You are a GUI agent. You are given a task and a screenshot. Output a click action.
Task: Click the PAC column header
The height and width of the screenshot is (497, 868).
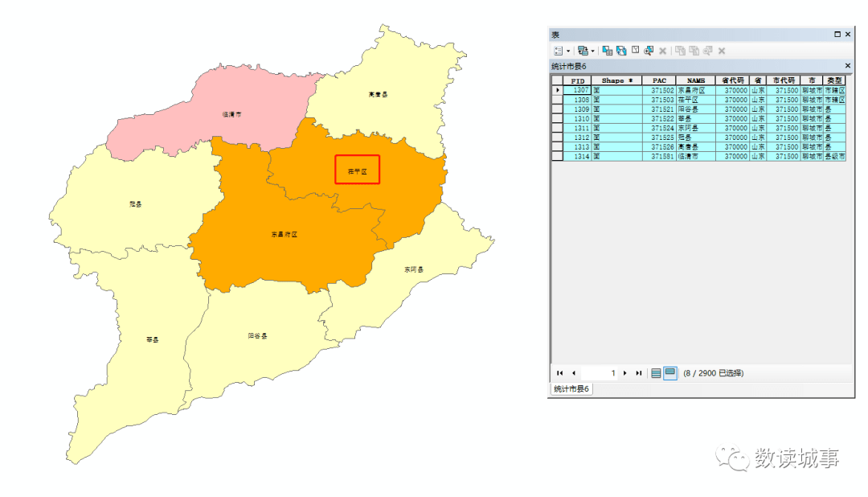click(659, 80)
